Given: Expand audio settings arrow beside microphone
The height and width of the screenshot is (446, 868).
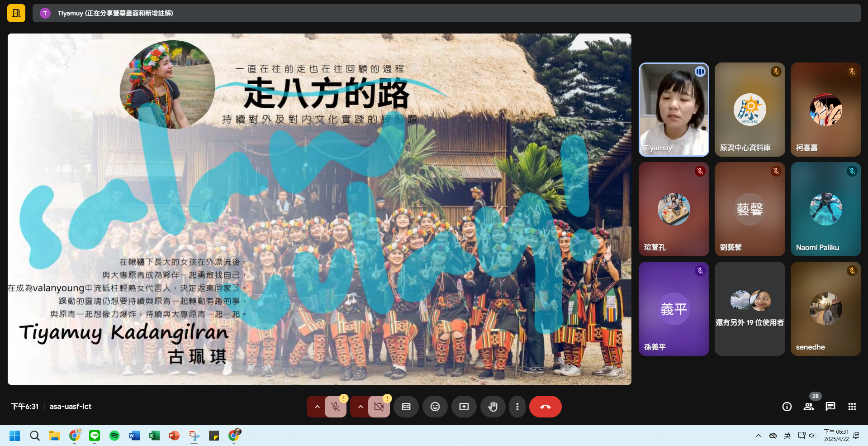Looking at the screenshot, I should click(317, 407).
